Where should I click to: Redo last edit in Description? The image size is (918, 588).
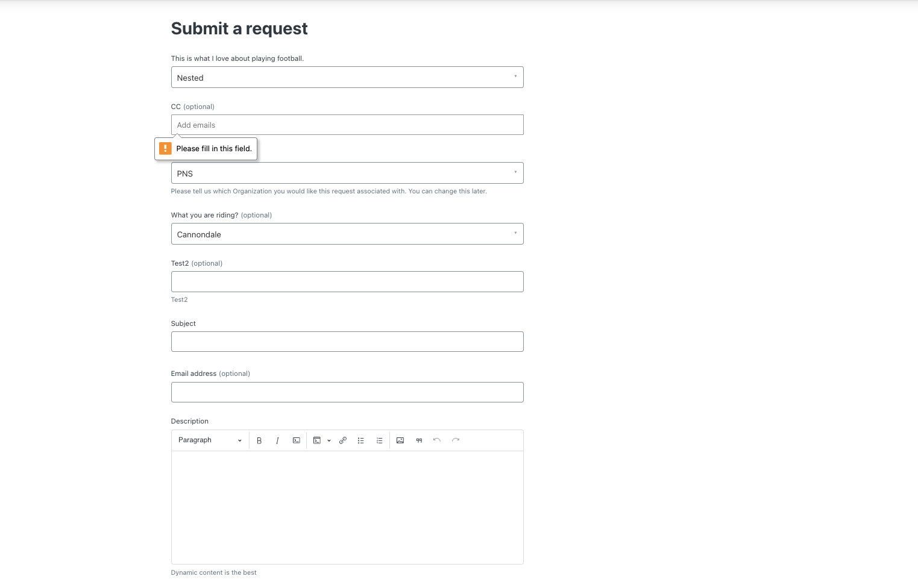point(456,440)
